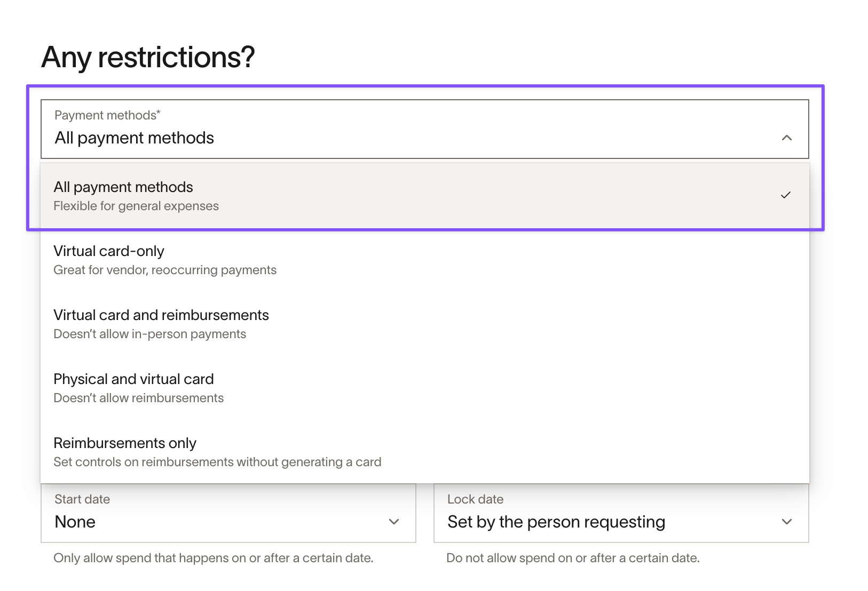Click 'Flexible for general expenses' description
Viewport: 868px width, 591px height.
136,206
